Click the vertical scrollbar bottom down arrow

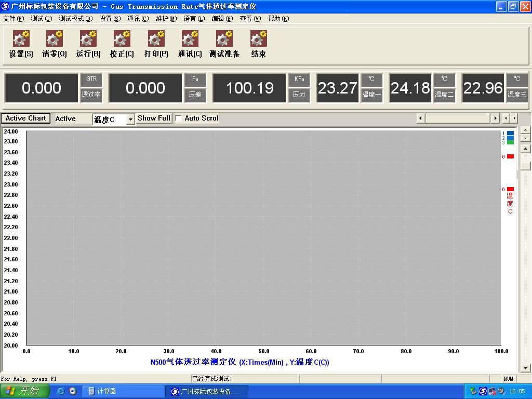(525, 368)
